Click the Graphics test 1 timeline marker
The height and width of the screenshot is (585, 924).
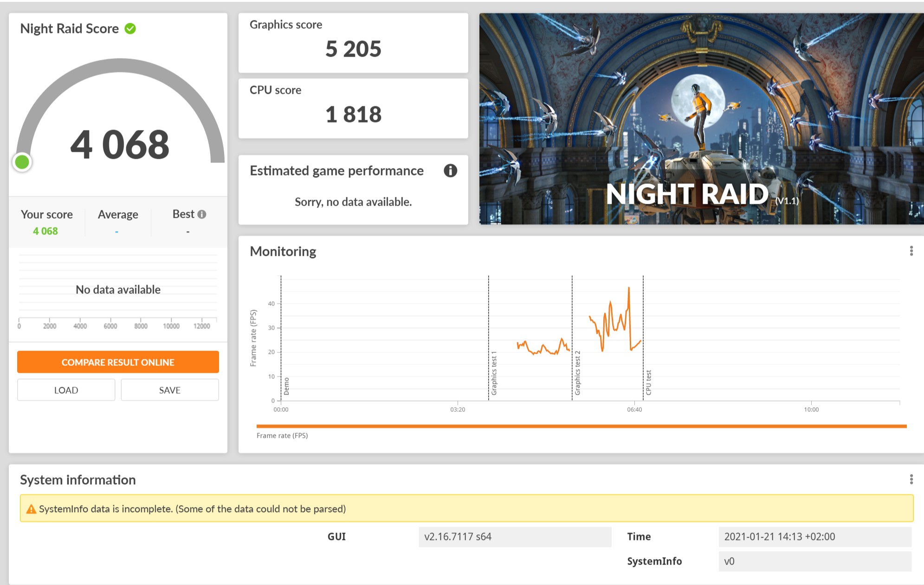click(x=494, y=373)
